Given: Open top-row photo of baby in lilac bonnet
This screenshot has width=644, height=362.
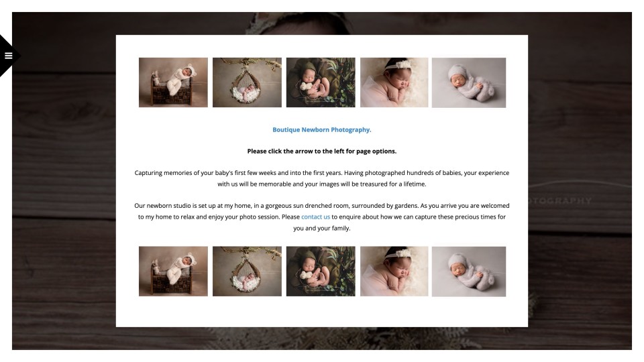Looking at the screenshot, I should 469,82.
